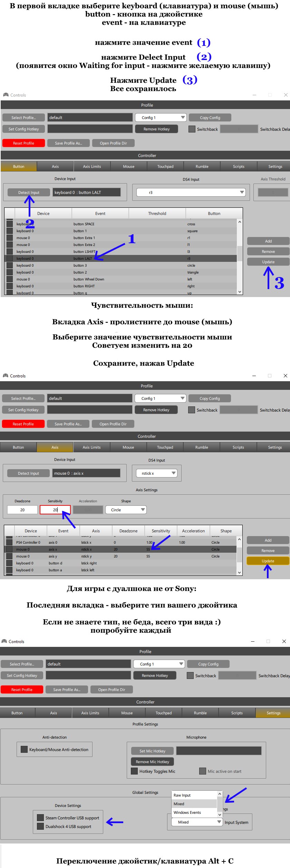Toggle the Switchback checkbox in the Button-tab window
Screen dimensions: 290x868
[192, 129]
